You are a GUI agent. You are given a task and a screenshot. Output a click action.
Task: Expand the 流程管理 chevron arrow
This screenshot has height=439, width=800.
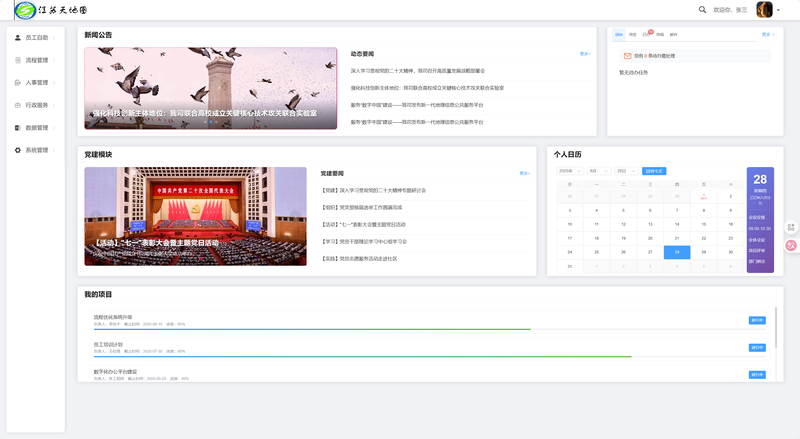click(54, 60)
